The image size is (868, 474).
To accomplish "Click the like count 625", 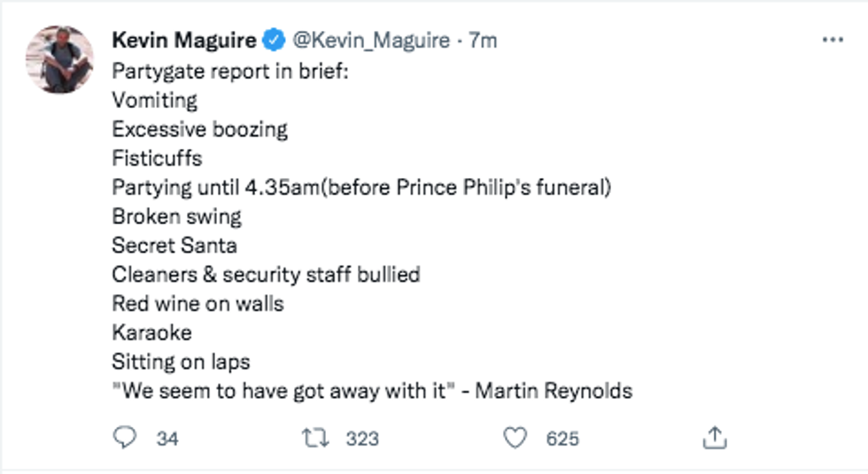I will click(x=562, y=439).
